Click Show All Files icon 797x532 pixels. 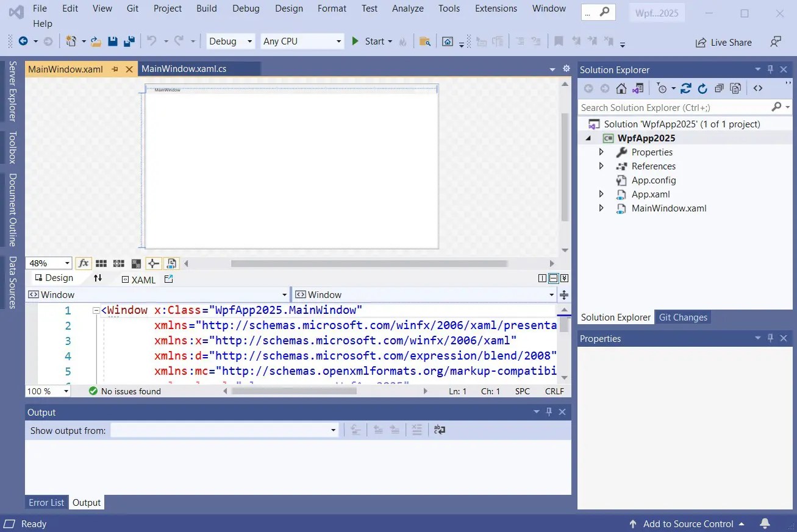(x=735, y=88)
